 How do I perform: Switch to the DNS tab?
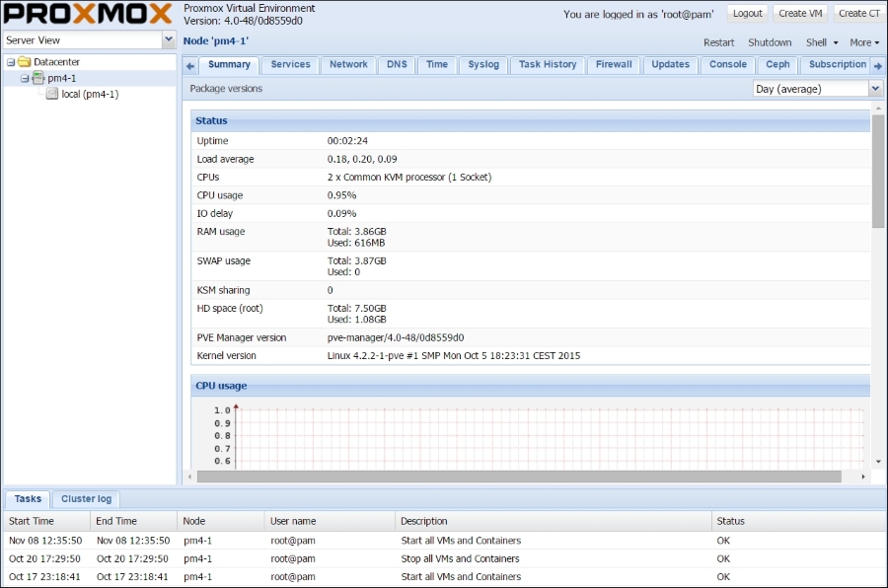click(x=397, y=64)
